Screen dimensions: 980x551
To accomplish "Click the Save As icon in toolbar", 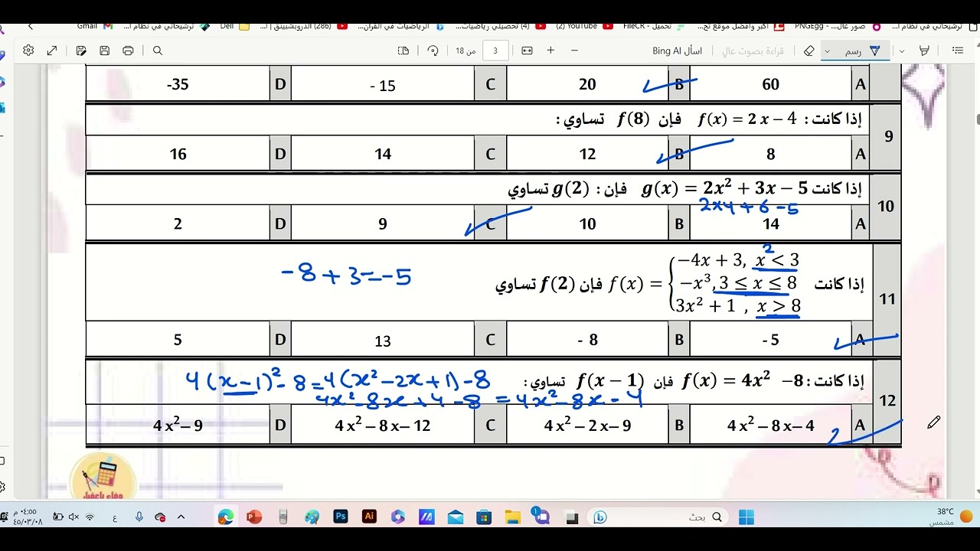I will 81,51.
